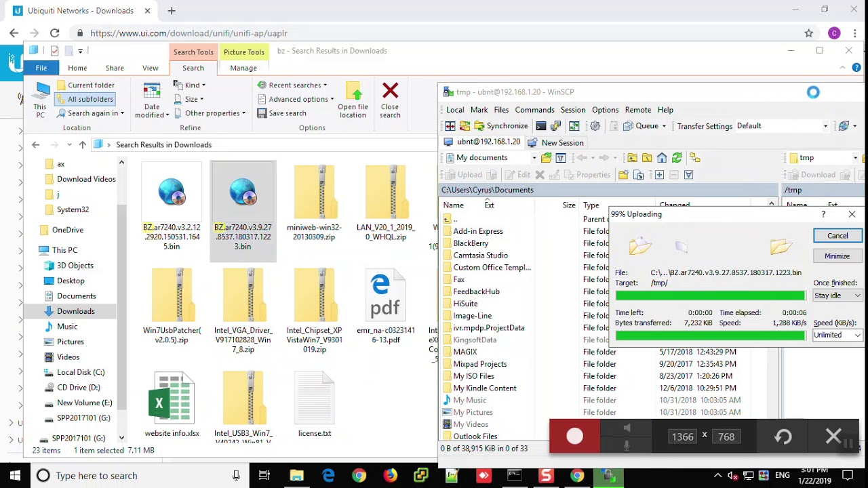Toggle the Properties checkmark in quick access toolbar
868x488 pixels.
click(54, 51)
